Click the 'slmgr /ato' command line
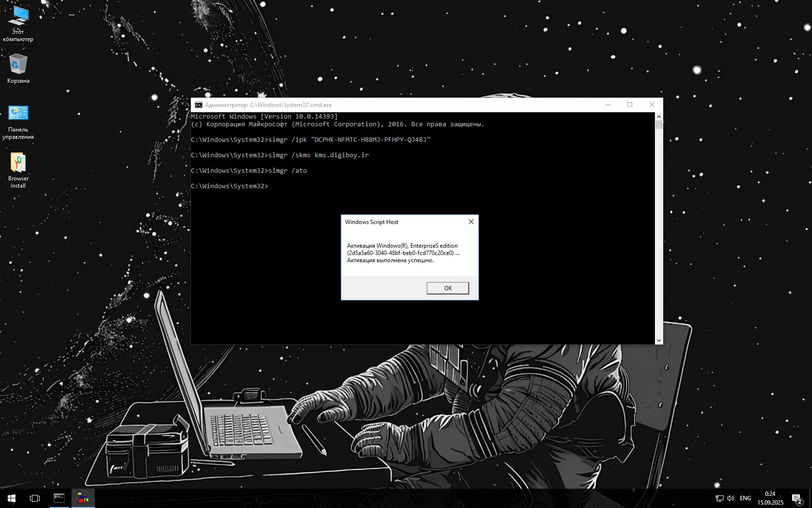The height and width of the screenshot is (508, 812). 249,171
